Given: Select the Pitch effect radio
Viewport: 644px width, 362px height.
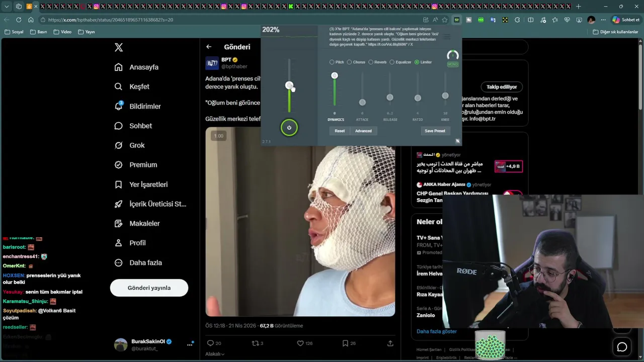Looking at the screenshot, I should point(332,62).
